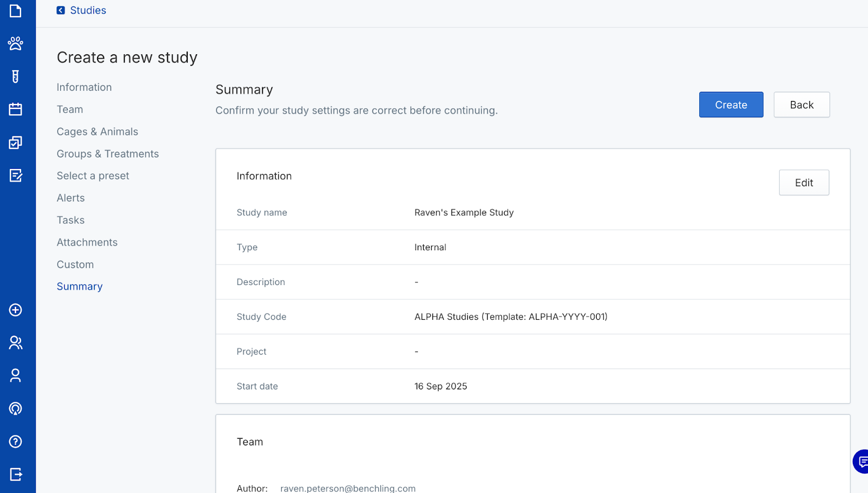The image size is (868, 493).
Task: Open the calendar icon in sidebar
Action: tap(15, 109)
